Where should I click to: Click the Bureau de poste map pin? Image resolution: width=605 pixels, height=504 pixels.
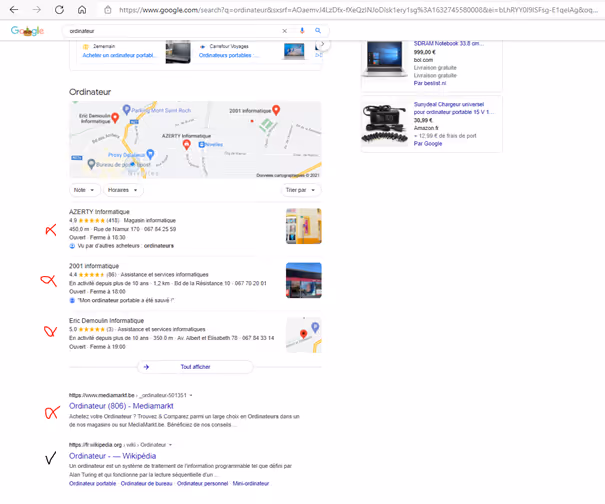pyautogui.click(x=91, y=164)
